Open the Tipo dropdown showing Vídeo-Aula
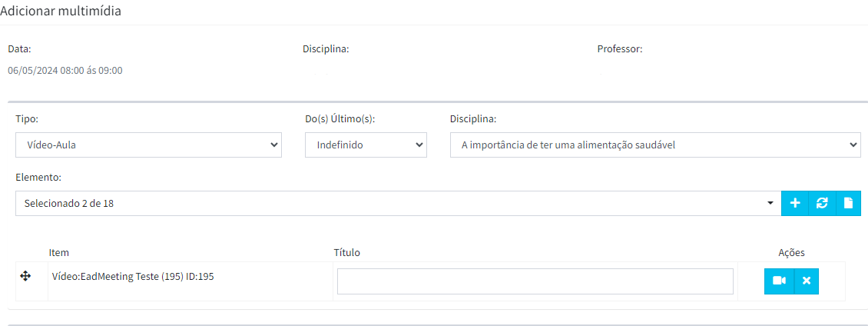Viewport: 868px width, 326px height. tap(148, 145)
